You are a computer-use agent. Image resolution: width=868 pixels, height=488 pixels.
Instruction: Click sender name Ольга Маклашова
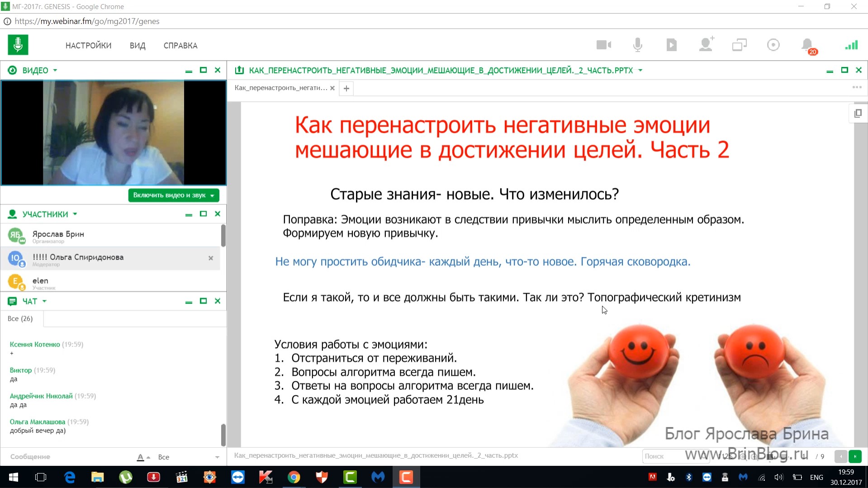tap(38, 422)
